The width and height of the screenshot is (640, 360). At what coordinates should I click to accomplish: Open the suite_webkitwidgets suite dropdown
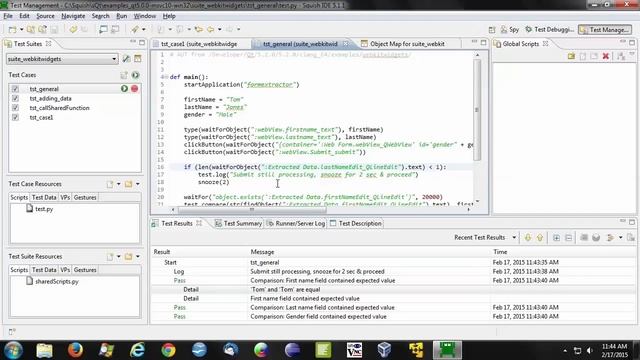114,59
